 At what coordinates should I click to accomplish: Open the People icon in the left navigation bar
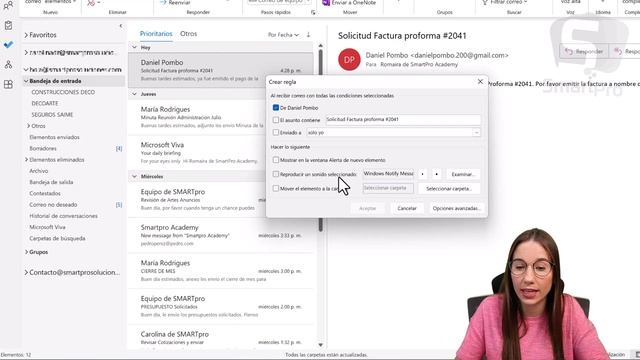8,6
